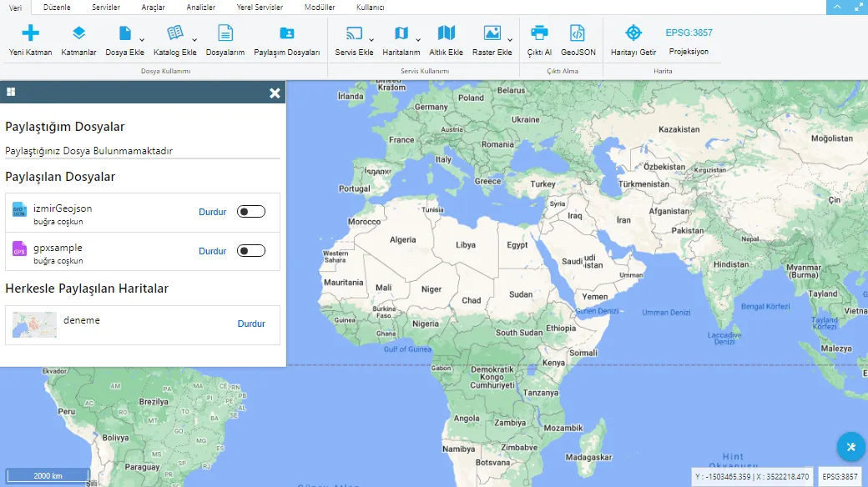Click the Altlık Ekle basemap icon
The image size is (868, 487).
click(447, 33)
